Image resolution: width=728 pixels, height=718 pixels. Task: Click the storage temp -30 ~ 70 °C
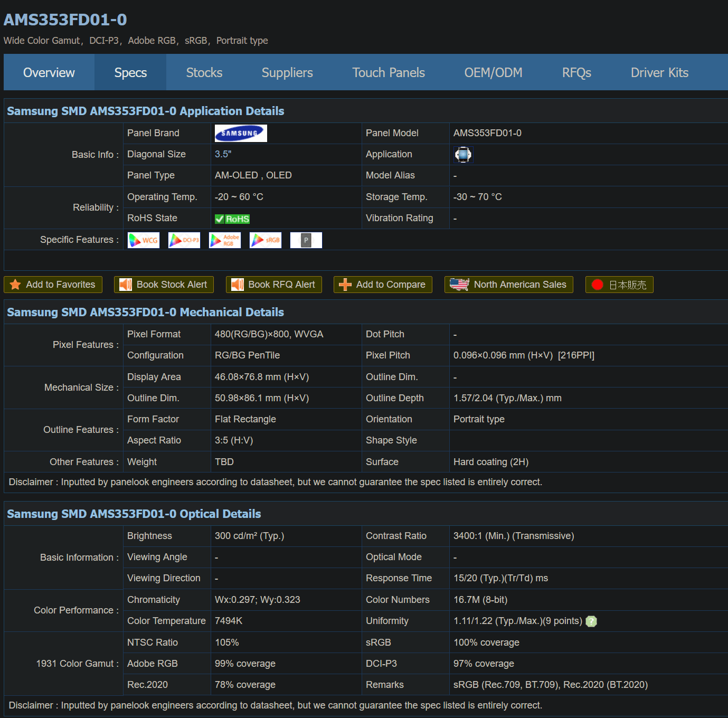(477, 197)
